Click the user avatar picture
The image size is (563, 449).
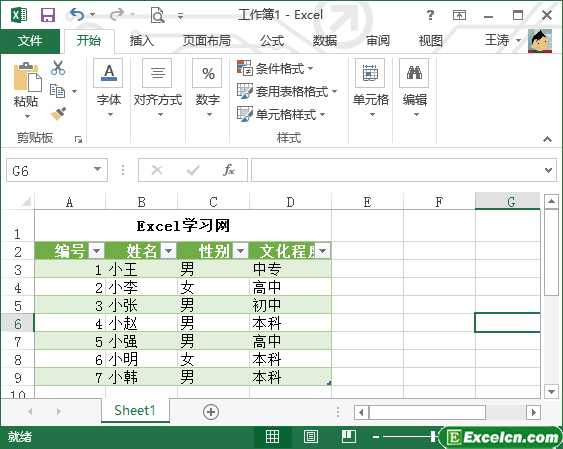point(540,41)
